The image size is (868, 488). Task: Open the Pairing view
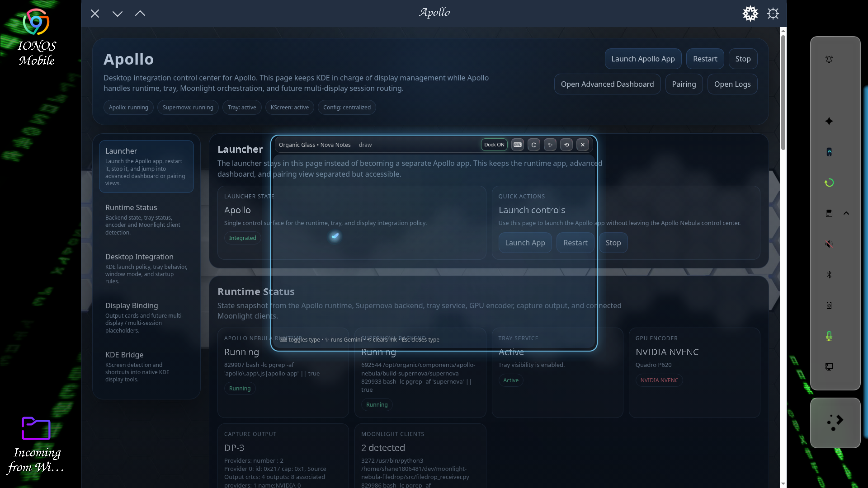click(x=684, y=84)
